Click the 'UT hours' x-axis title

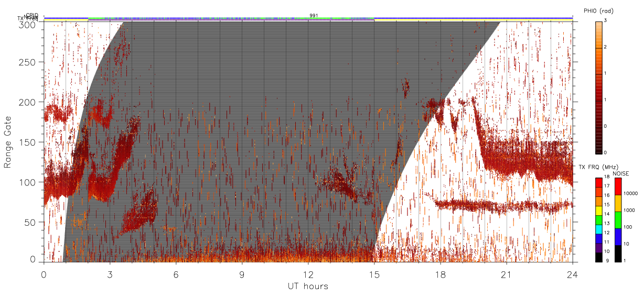click(x=308, y=286)
